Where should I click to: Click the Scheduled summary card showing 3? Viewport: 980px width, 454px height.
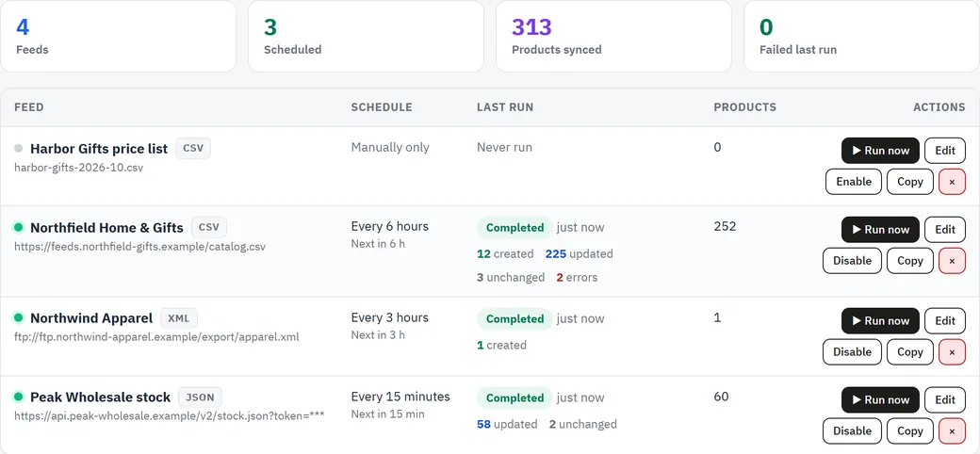point(366,36)
